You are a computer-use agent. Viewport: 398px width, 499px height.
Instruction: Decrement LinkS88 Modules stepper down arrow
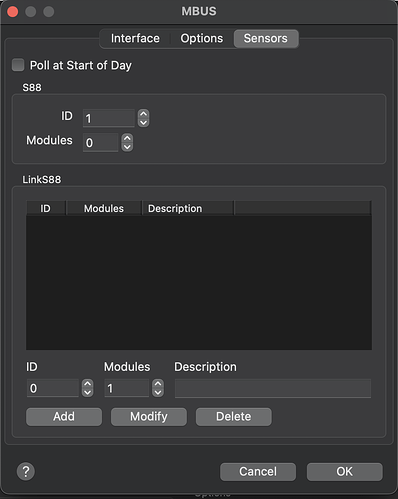tap(158, 392)
